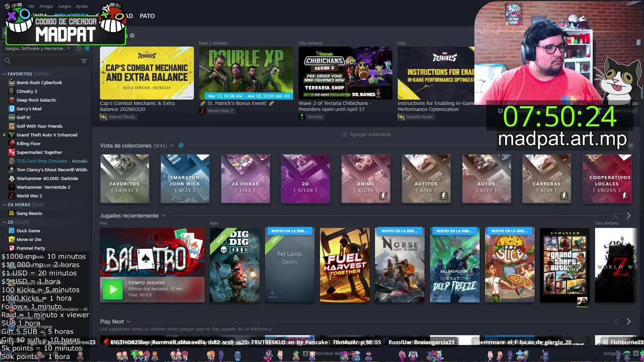This screenshot has width=644, height=362.
Task: Open Grand Theft Auto V Enhanced cover
Action: (565, 265)
